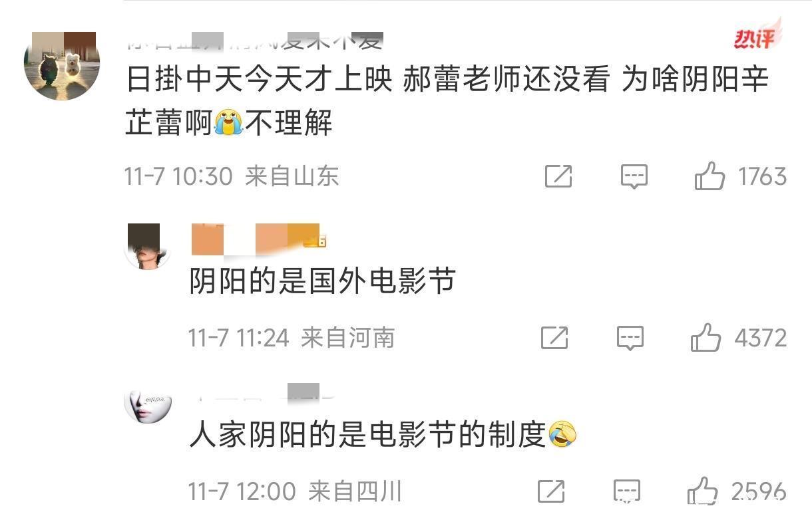Open avatar of the 河南 commenter
This screenshot has width=812, height=522.
148,246
